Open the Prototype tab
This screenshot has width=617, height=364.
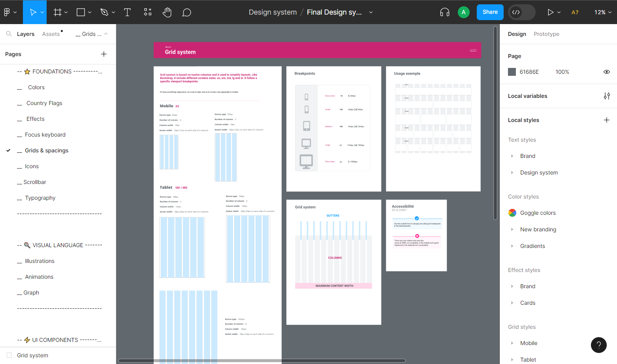click(547, 34)
